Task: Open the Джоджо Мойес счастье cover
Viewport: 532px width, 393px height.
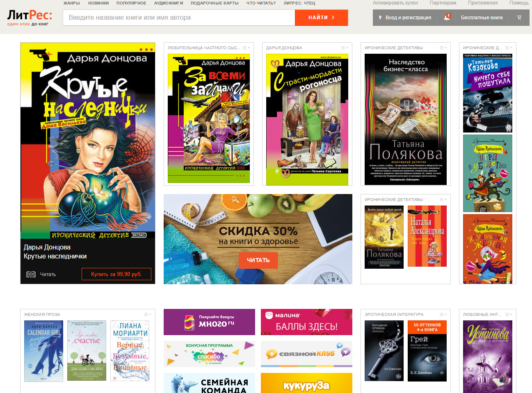Action: [x=87, y=350]
